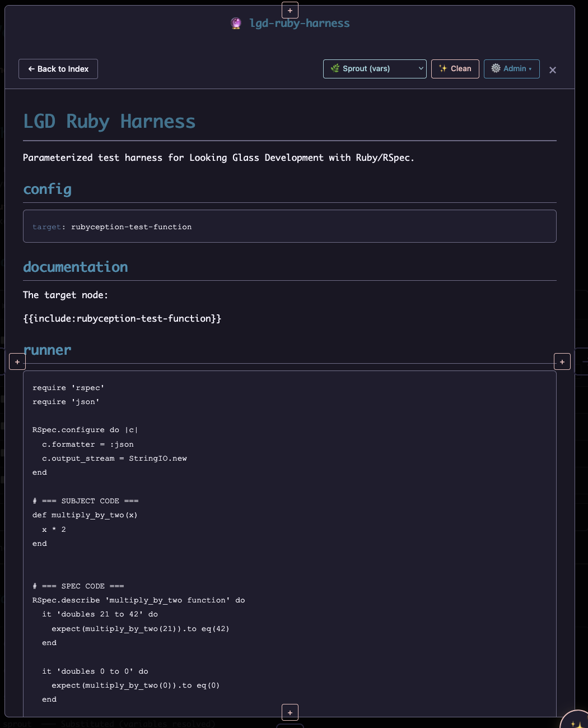Open the Sprout (vars) mode dropdown

coord(375,69)
